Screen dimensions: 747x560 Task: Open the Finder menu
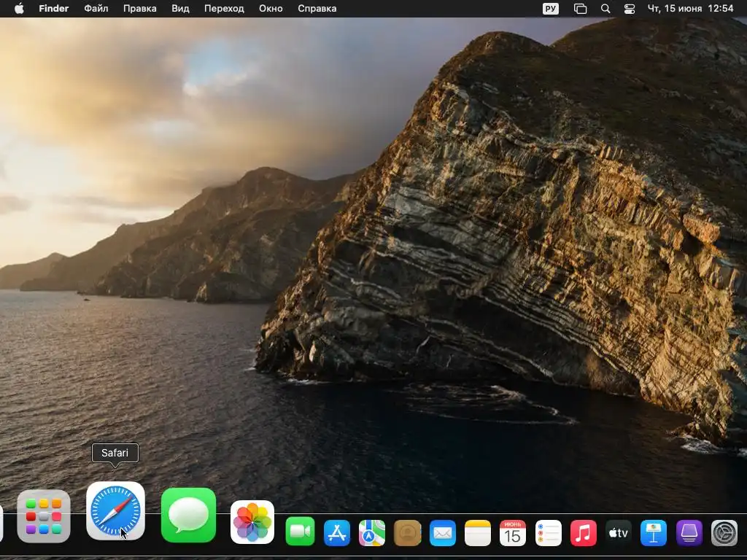54,9
